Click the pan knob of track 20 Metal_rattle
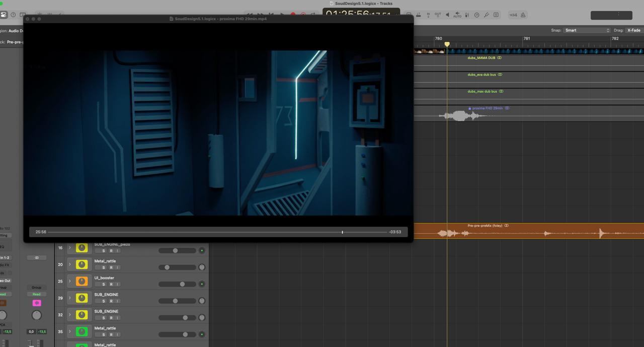The width and height of the screenshot is (644, 347). (x=202, y=267)
